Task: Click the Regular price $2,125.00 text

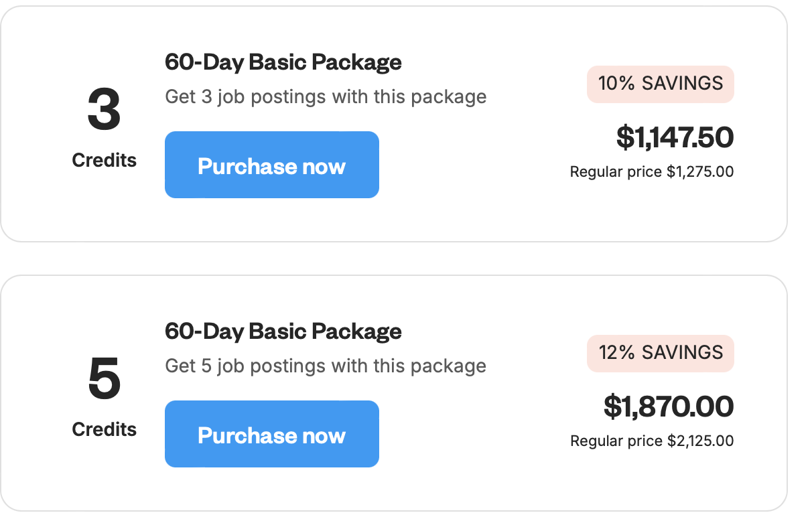Action: pyautogui.click(x=651, y=441)
